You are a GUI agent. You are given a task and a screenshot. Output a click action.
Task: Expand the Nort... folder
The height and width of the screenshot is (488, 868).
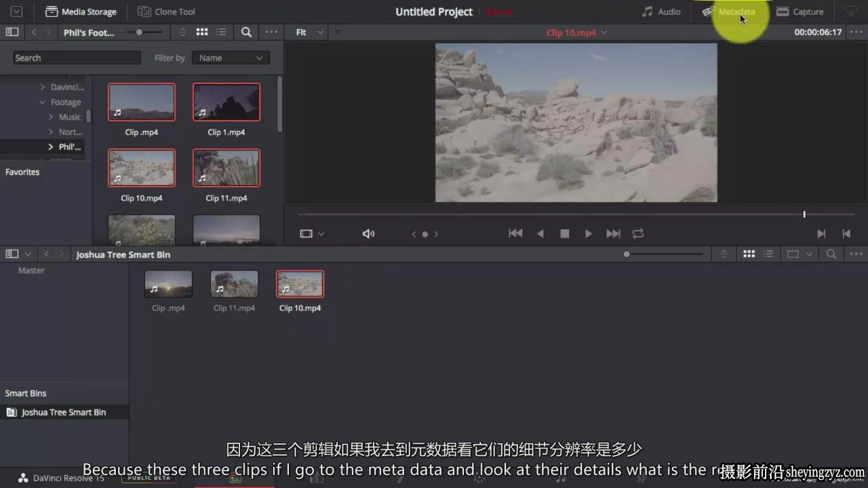[50, 131]
